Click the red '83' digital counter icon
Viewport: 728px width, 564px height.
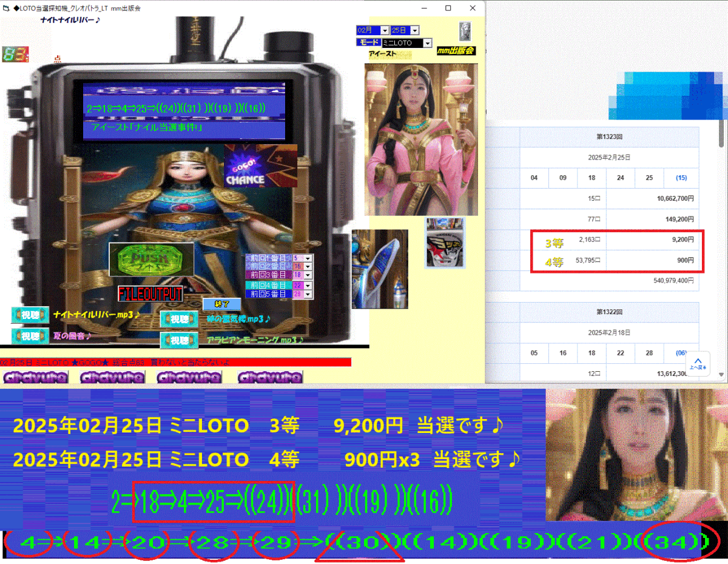(15, 53)
